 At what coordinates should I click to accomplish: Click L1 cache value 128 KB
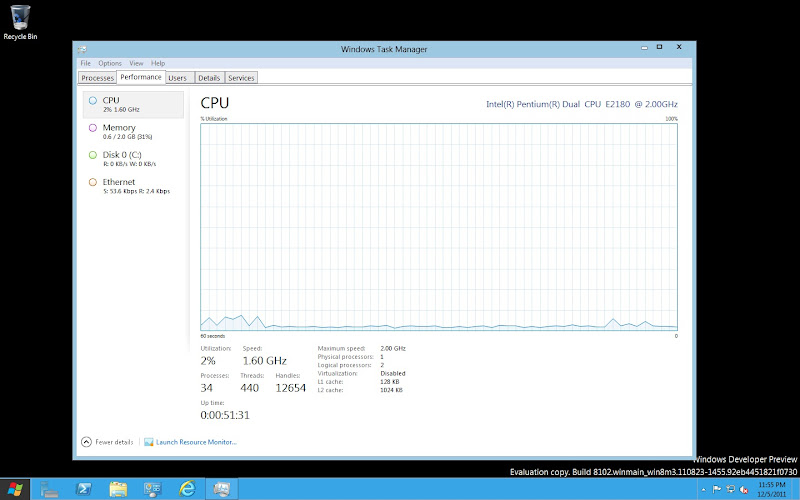390,382
